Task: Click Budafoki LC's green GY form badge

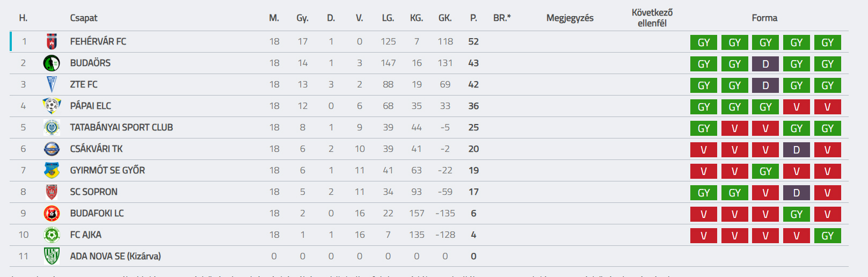Action: (x=797, y=214)
